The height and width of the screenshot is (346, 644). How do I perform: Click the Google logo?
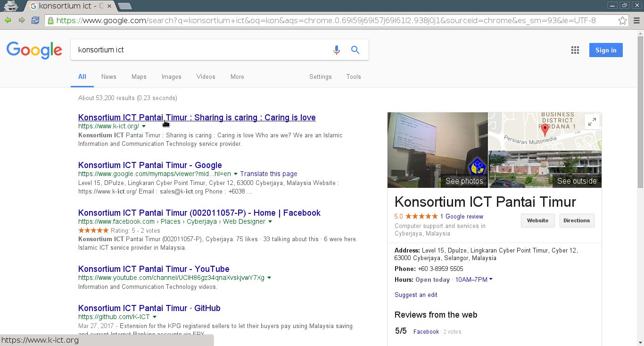click(x=34, y=50)
